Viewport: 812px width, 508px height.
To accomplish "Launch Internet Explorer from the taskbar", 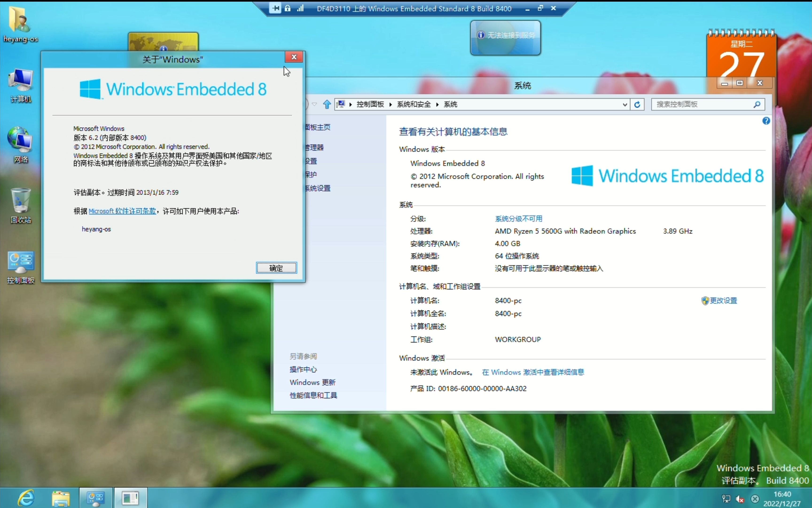I will click(26, 498).
